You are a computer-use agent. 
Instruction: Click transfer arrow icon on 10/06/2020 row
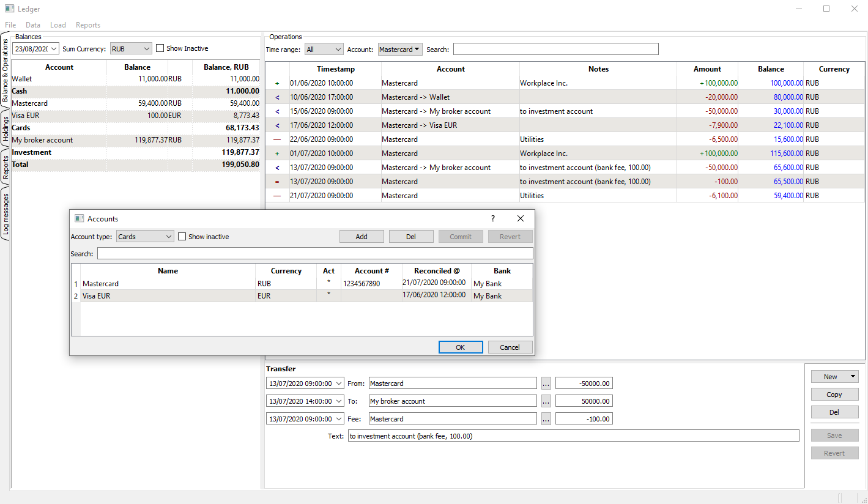pyautogui.click(x=277, y=97)
